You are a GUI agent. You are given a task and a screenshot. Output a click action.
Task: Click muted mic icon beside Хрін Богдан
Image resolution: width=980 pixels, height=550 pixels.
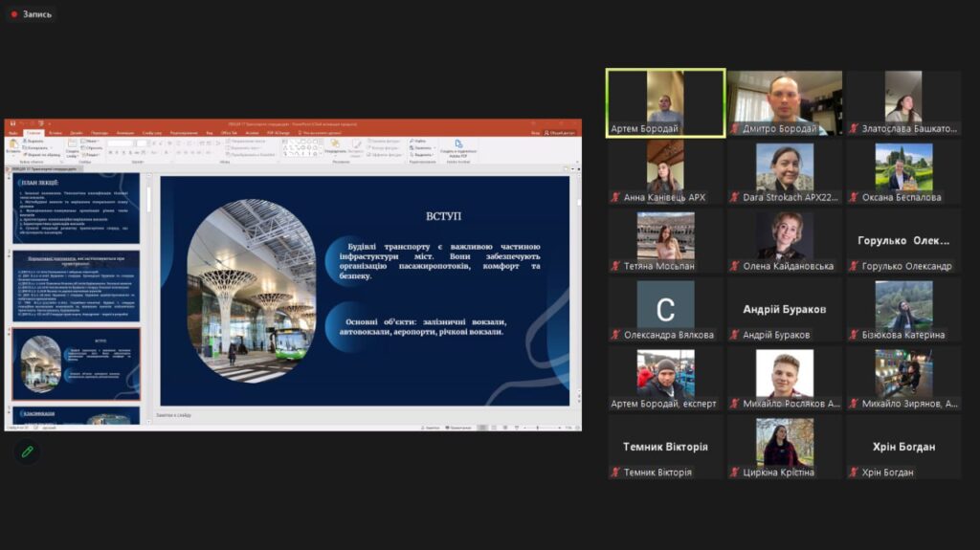854,473
